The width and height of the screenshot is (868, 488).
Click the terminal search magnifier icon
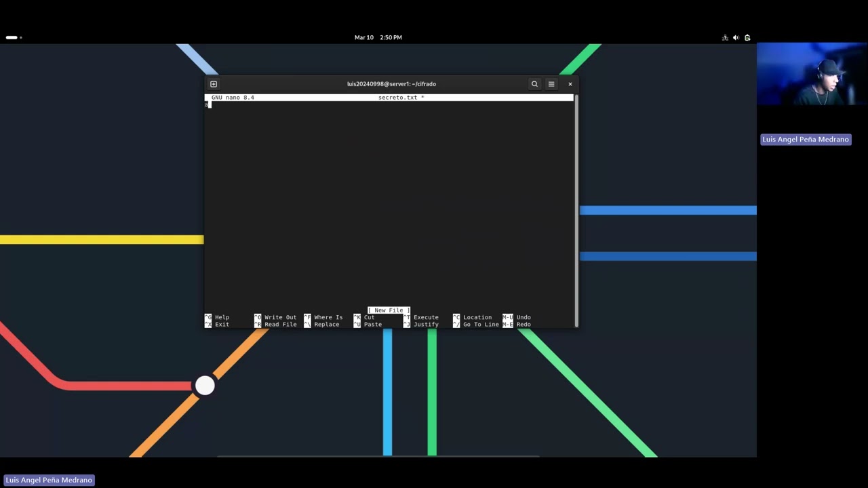(x=534, y=84)
